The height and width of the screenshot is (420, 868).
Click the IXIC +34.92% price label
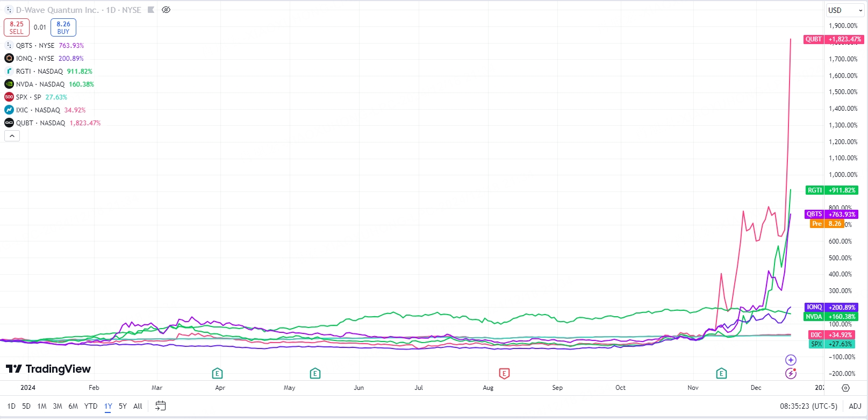pyautogui.click(x=832, y=335)
